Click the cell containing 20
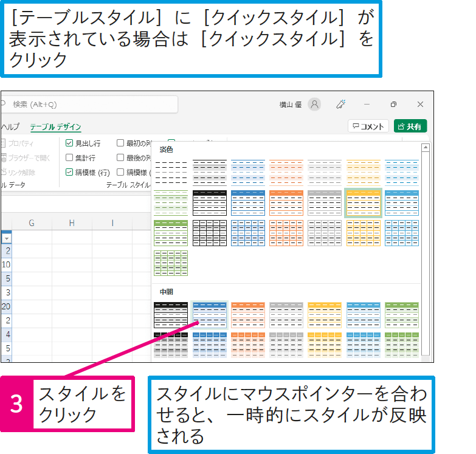Image resolution: width=476 pixels, height=454 pixels. pyautogui.click(x=6, y=306)
